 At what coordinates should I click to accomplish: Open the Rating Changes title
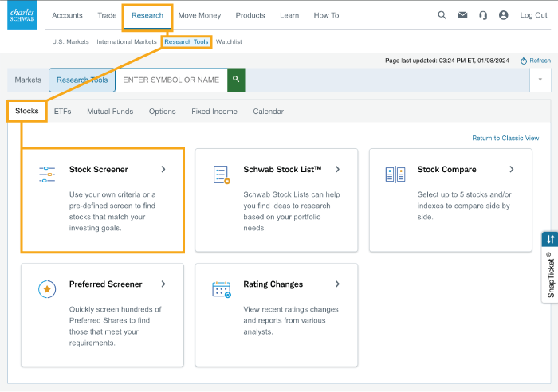coord(273,284)
